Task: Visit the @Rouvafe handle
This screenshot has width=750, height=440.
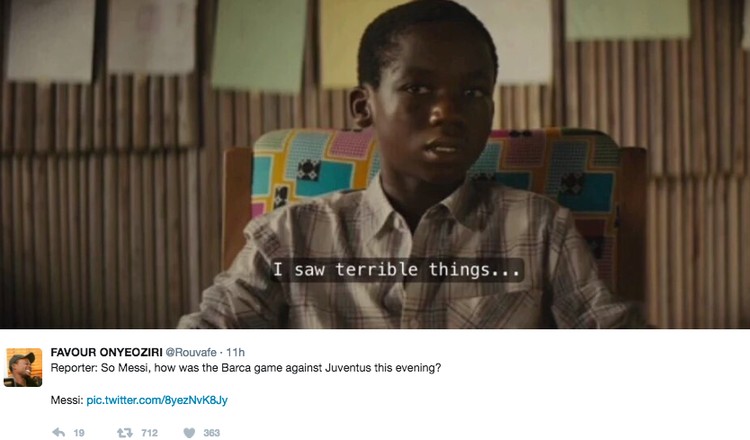Action: [x=191, y=352]
